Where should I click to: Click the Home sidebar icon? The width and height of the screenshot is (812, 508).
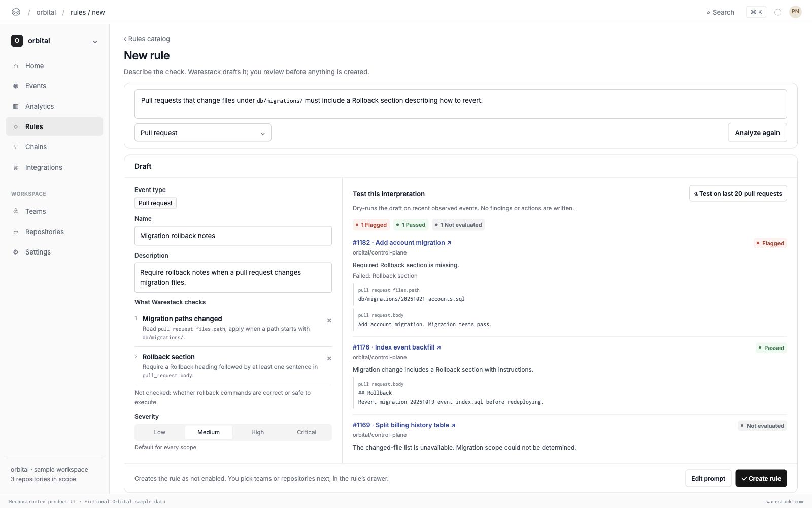(16, 66)
